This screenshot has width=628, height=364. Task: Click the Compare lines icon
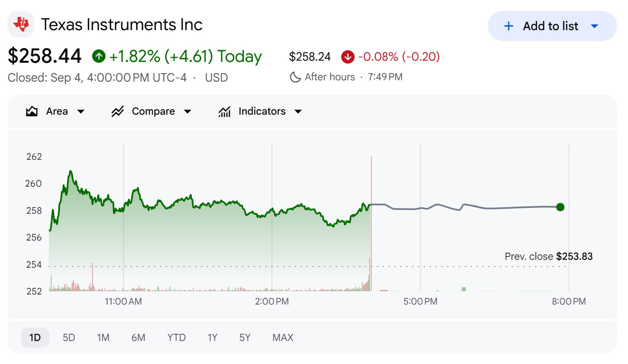pyautogui.click(x=118, y=111)
